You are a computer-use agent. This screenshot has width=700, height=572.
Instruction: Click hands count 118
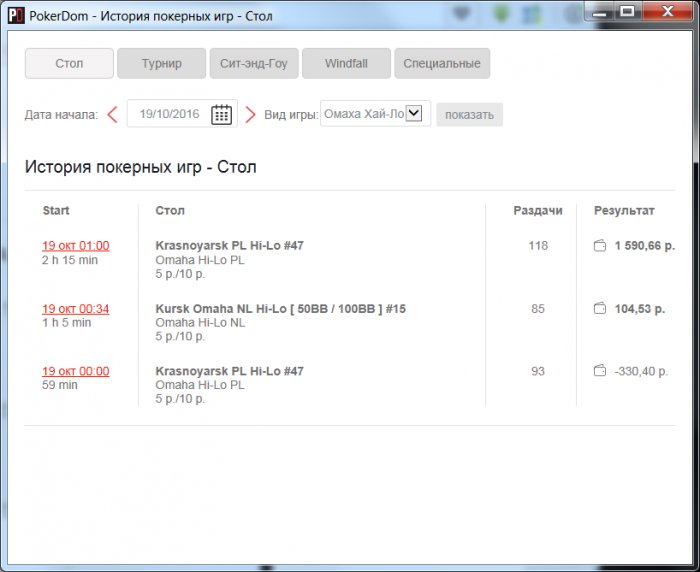click(538, 246)
